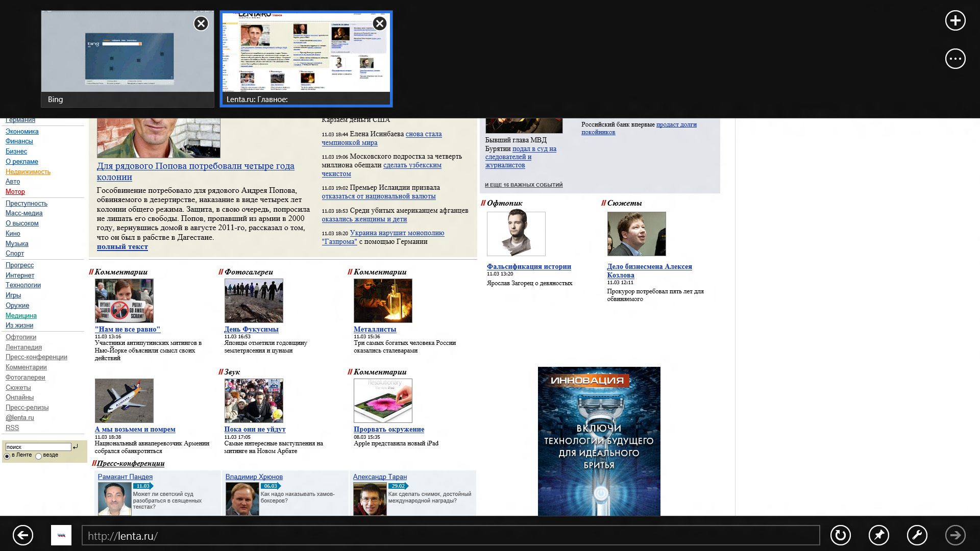980x551 pixels.
Task: Open 'День Фукусимы' gallery link
Action: pyautogui.click(x=252, y=330)
